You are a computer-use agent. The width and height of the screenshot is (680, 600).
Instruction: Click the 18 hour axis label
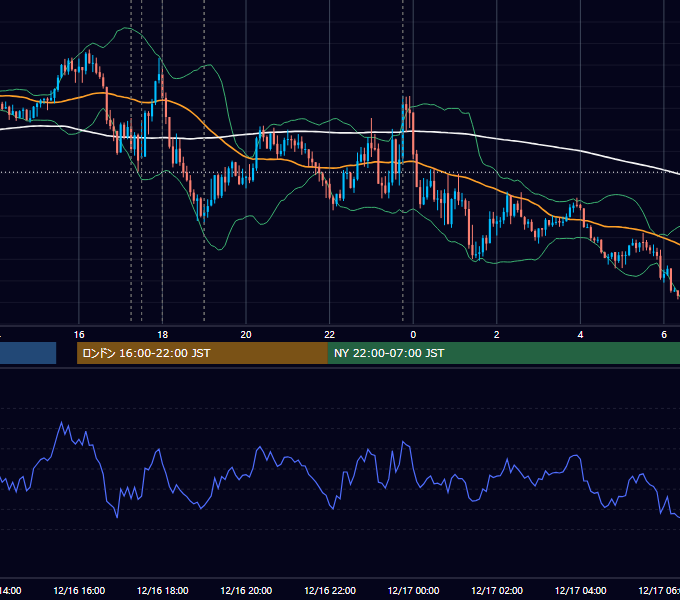pos(163,335)
